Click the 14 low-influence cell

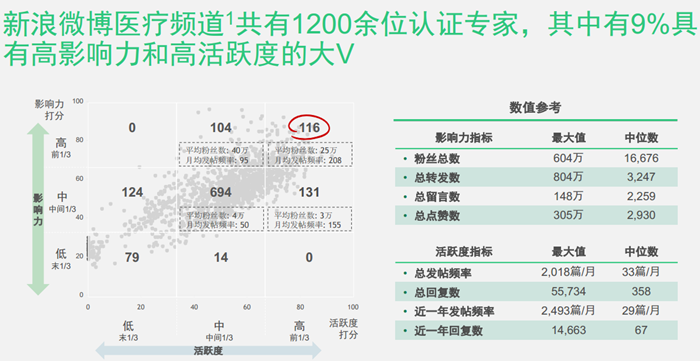tap(221, 257)
